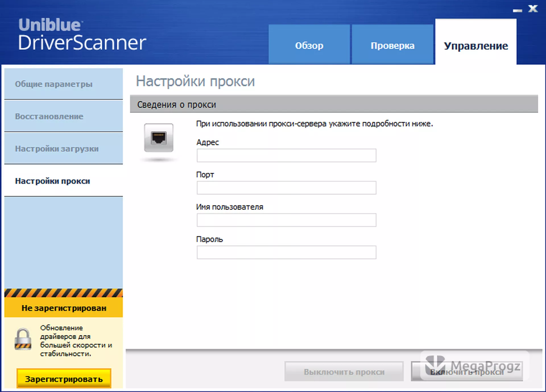Focus the Порт input field
The image size is (546, 392).
coord(286,188)
